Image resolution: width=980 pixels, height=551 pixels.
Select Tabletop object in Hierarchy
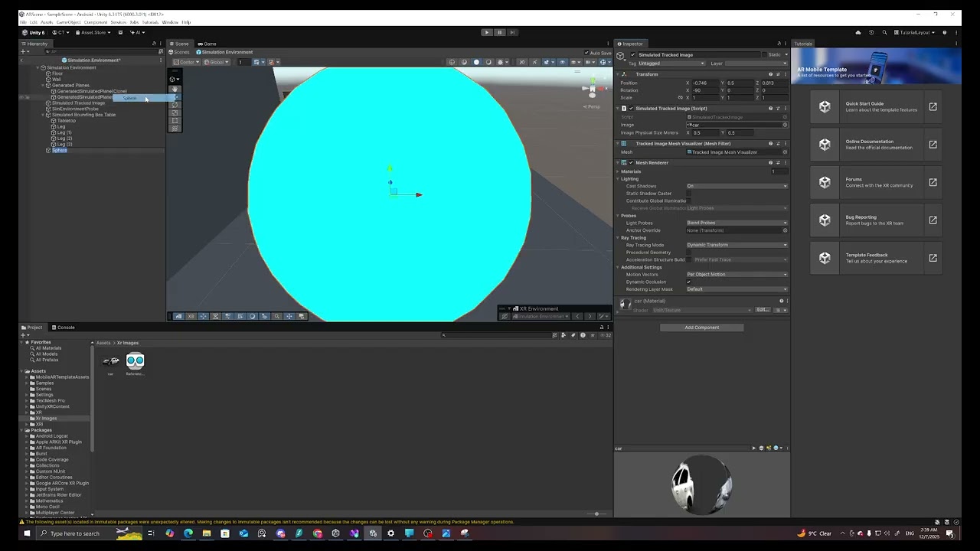click(x=66, y=121)
